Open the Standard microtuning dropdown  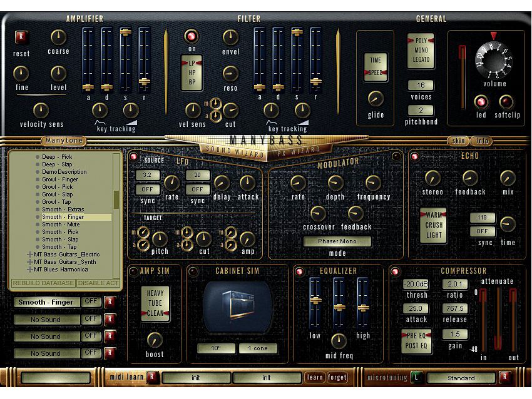pos(463,378)
